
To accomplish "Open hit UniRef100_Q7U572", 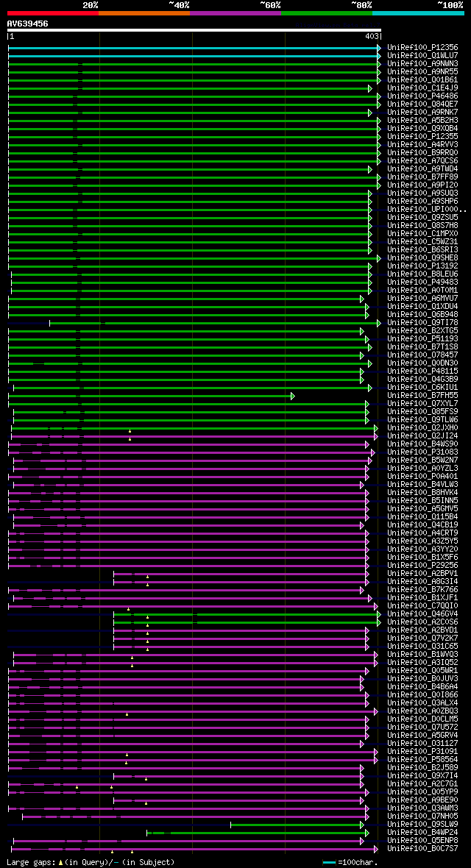I will click(422, 727).
